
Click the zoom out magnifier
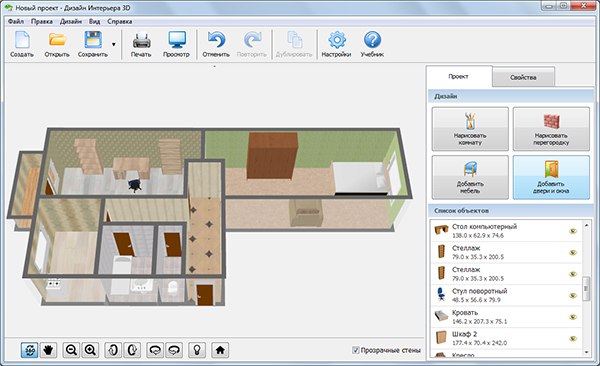coord(71,350)
